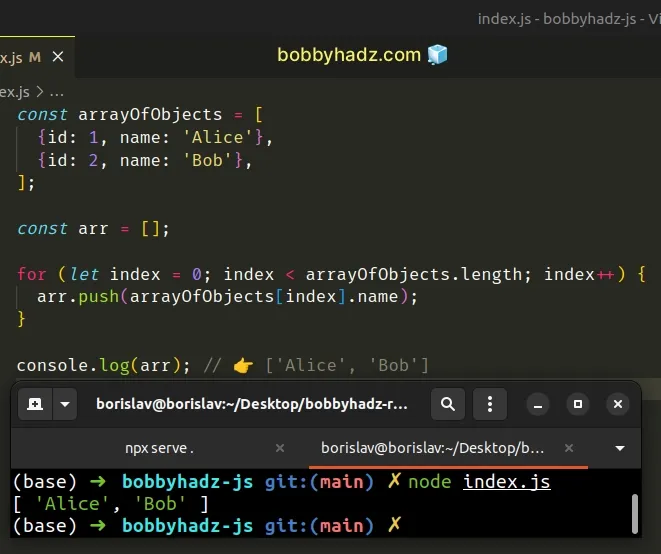Viewport: 661px width, 554px height.
Task: Close the borislav@borislav terminal tab
Action: tap(569, 448)
